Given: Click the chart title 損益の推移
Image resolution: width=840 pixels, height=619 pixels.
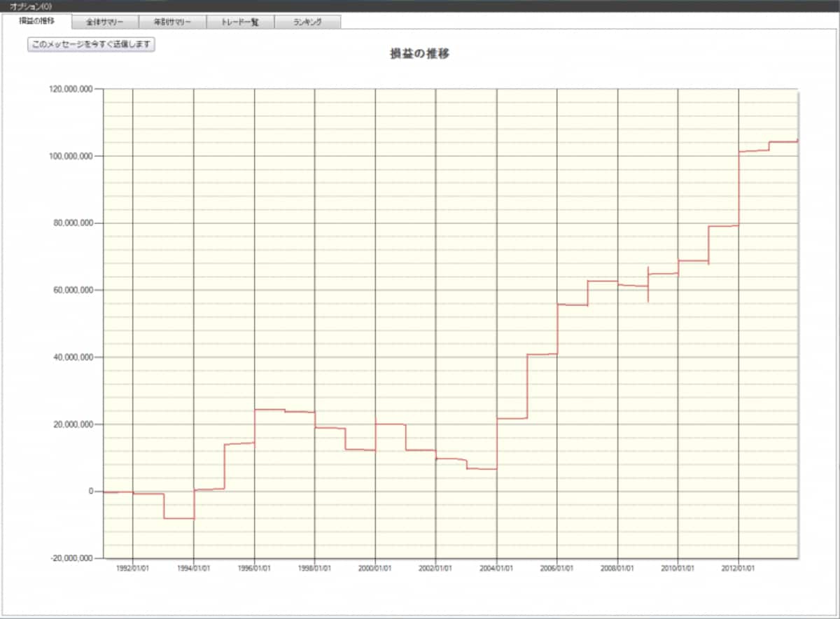Looking at the screenshot, I should (x=419, y=54).
